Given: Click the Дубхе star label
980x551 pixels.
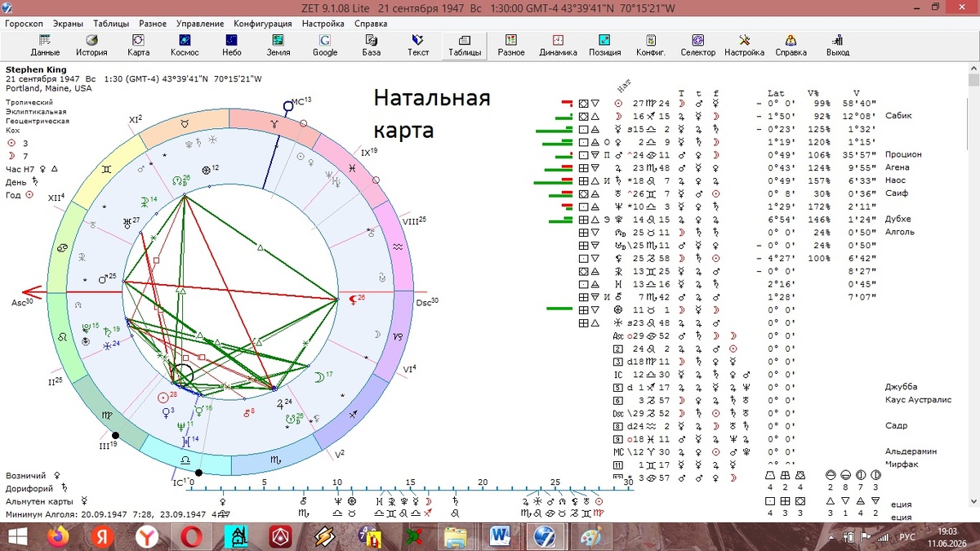Looking at the screenshot, I should pyautogui.click(x=898, y=219).
